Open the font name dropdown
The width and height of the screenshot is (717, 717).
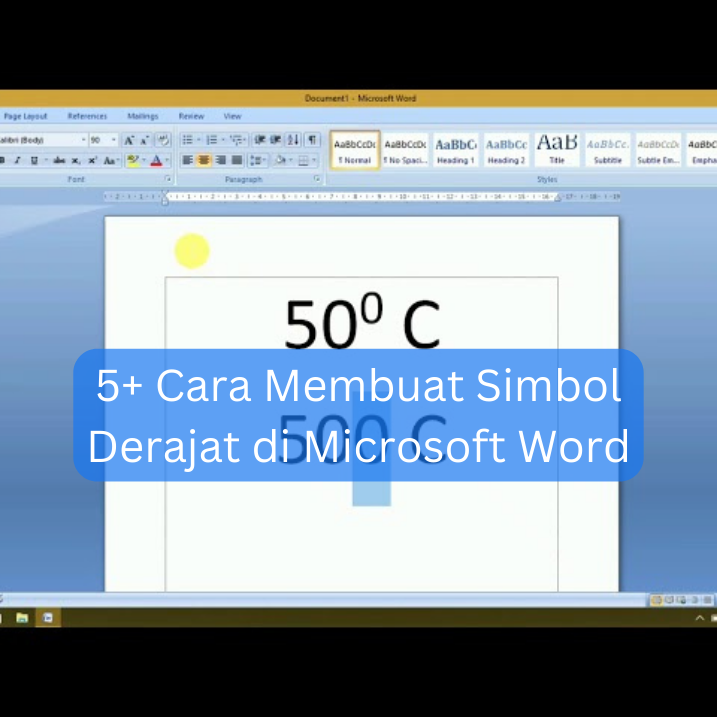point(83,140)
